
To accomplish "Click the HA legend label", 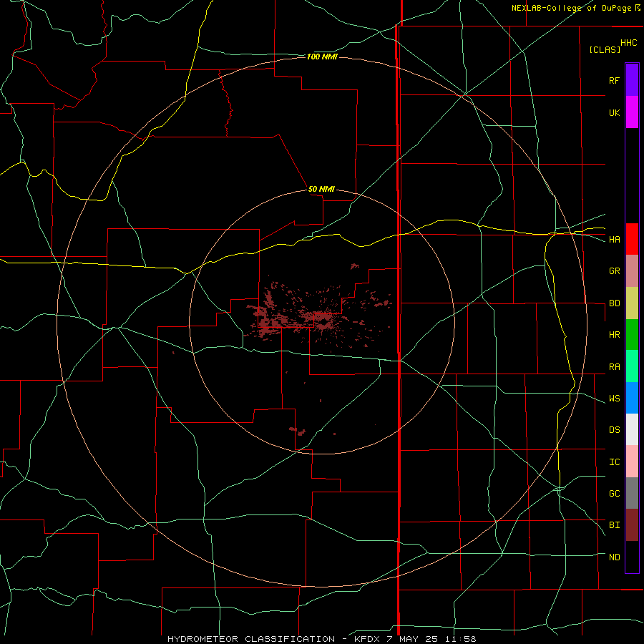I will (x=614, y=240).
